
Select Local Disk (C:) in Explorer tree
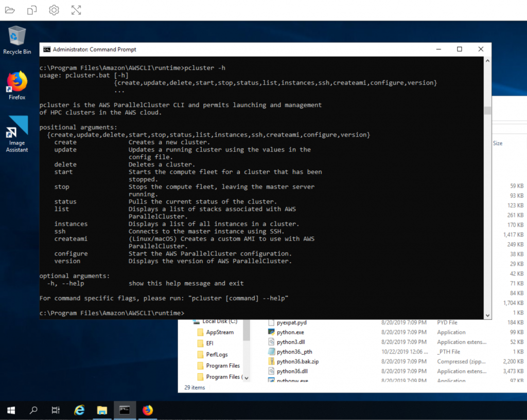[x=215, y=322]
